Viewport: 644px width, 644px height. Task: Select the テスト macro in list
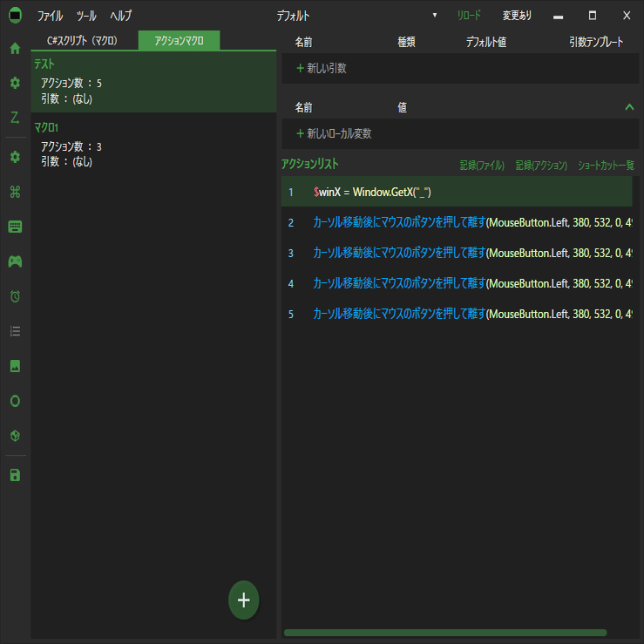click(x=153, y=82)
